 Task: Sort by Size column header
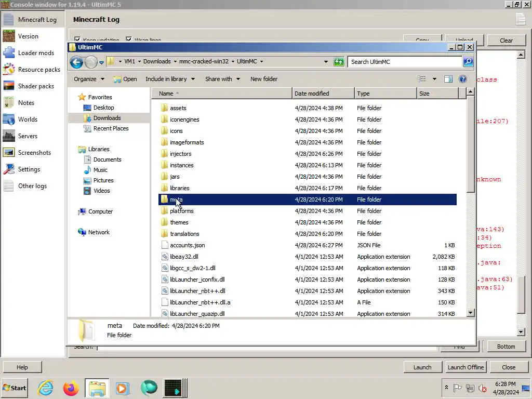coord(437,94)
